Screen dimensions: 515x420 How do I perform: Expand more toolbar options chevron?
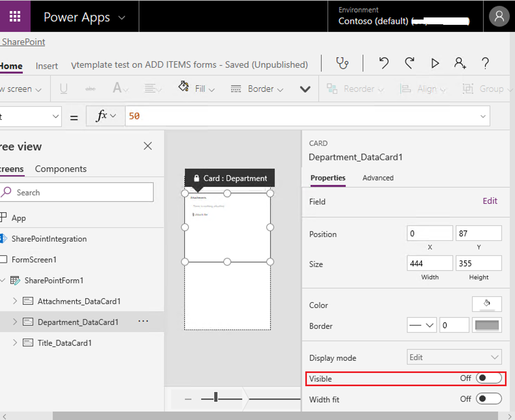tap(305, 89)
